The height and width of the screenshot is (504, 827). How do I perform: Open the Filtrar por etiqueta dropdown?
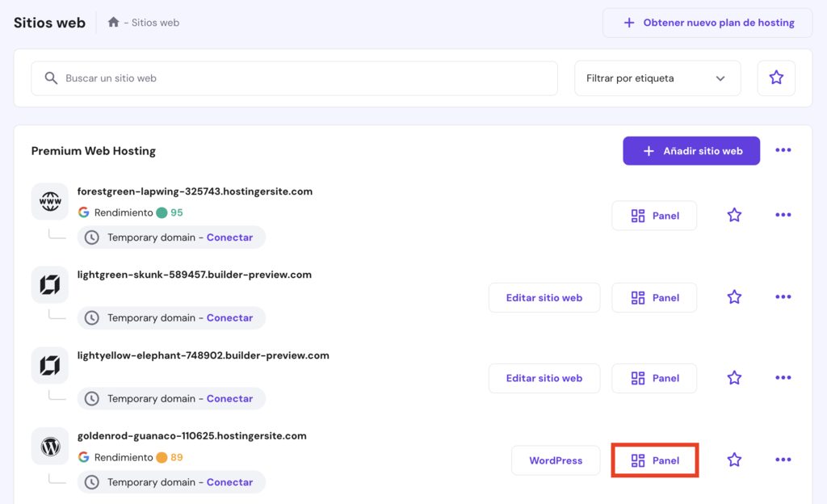point(657,78)
